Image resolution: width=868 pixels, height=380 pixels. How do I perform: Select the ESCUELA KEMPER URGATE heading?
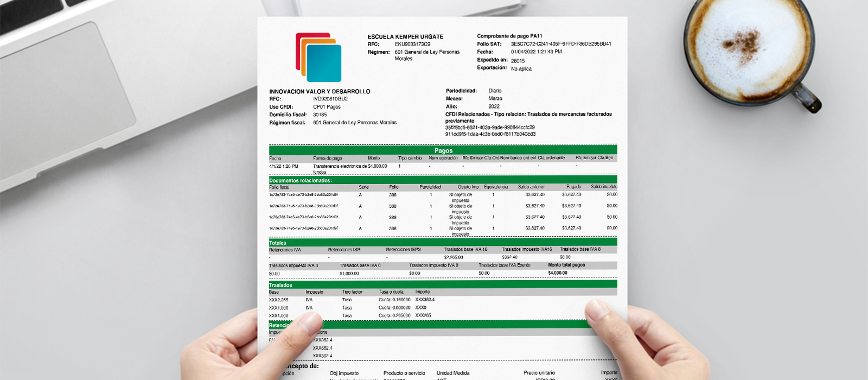(x=405, y=37)
